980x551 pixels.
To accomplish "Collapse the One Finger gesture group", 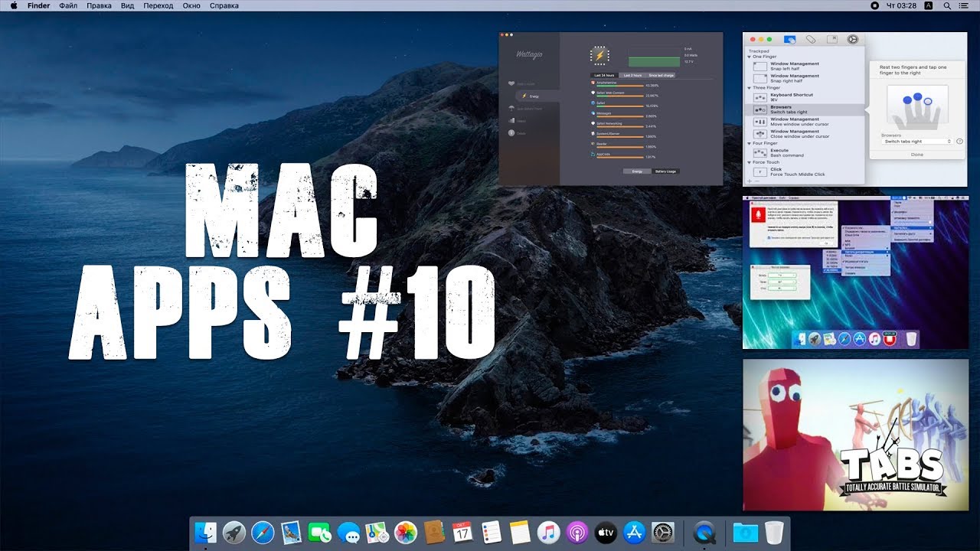I will pos(750,57).
